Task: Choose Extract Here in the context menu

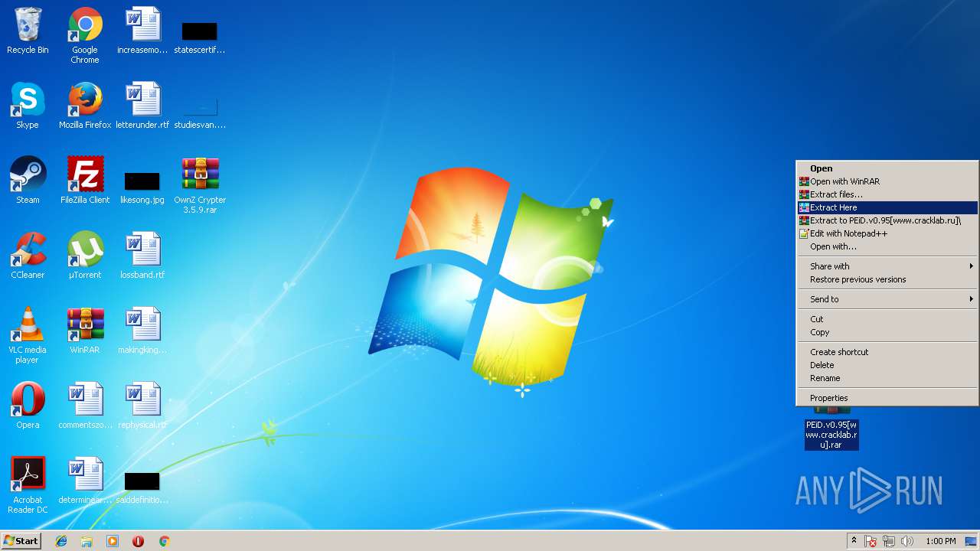Action: point(887,207)
